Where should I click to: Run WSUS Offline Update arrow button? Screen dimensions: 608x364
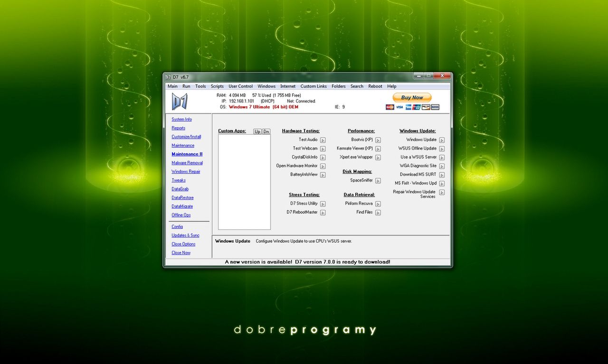(x=442, y=149)
